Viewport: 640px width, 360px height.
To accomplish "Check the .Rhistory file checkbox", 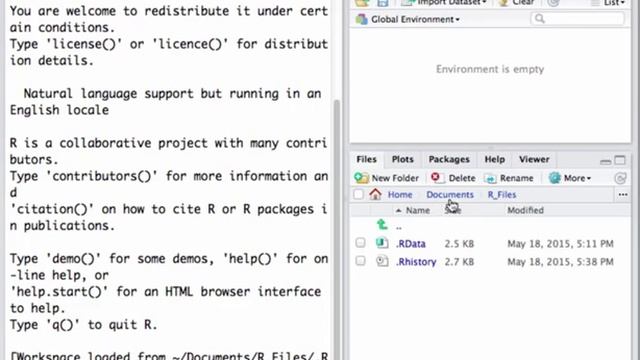I will click(360, 261).
